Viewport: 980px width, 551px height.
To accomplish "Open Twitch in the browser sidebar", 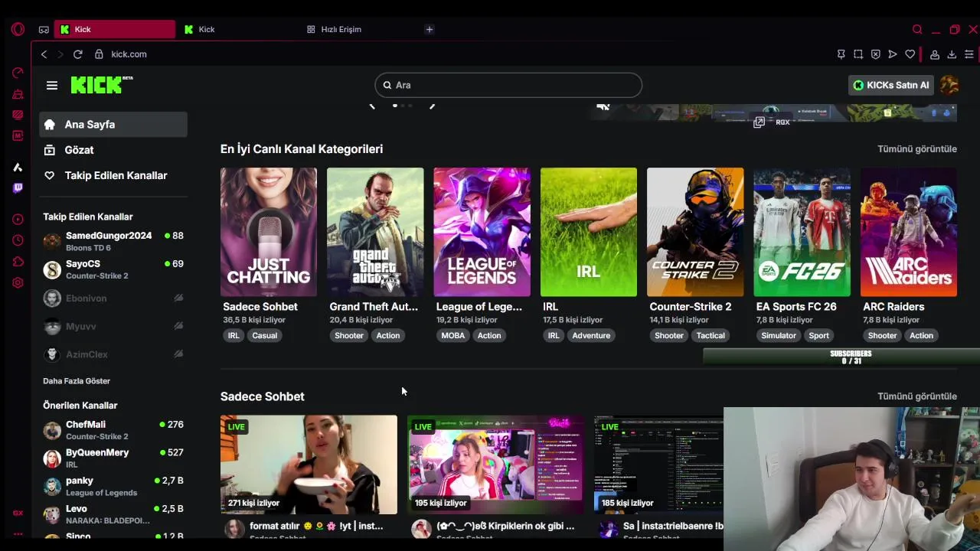I will point(18,187).
